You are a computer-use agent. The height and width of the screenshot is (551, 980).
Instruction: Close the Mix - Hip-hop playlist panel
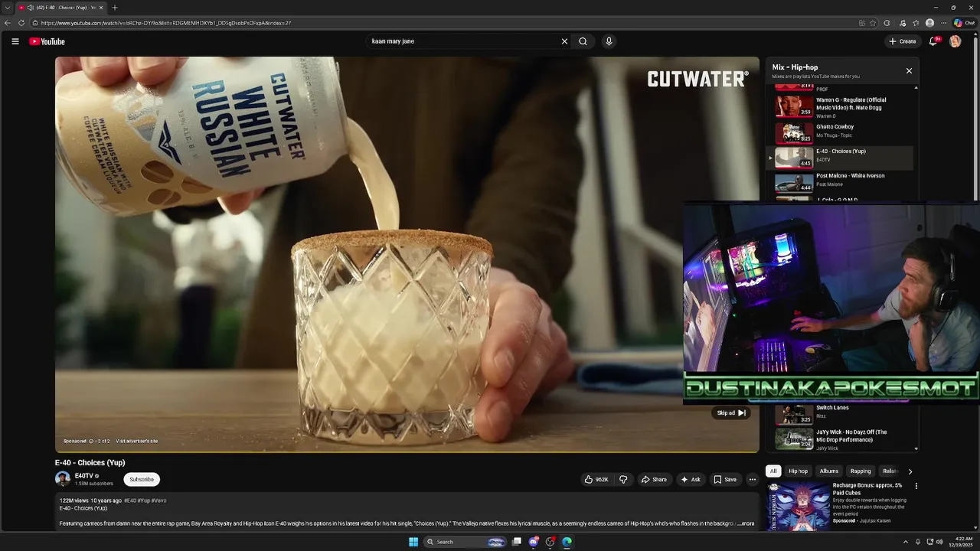click(909, 70)
